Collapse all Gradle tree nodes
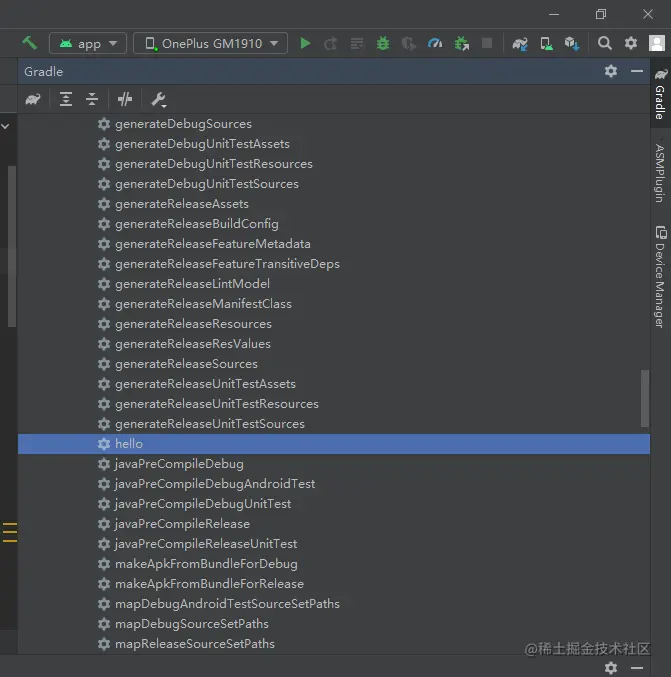This screenshot has height=677, width=671. point(92,99)
